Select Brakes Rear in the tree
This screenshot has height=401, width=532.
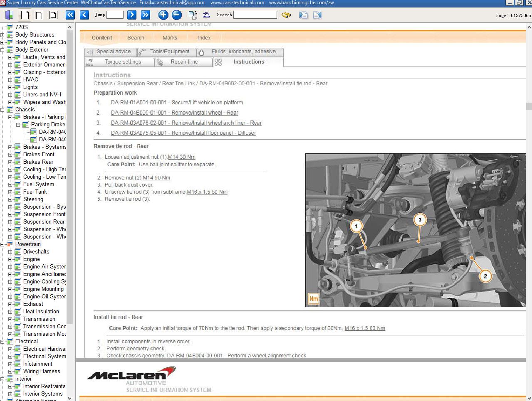pos(38,162)
